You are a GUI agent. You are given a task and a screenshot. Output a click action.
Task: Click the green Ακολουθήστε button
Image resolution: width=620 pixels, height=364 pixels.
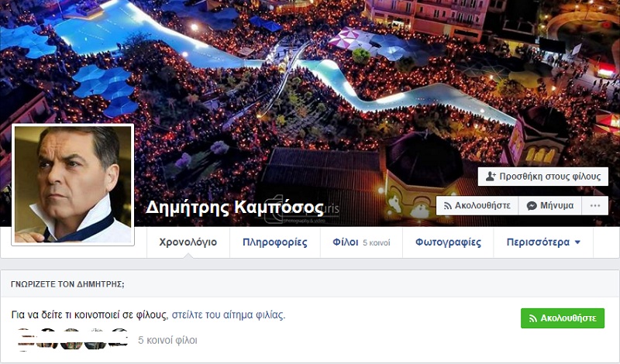pos(563,318)
